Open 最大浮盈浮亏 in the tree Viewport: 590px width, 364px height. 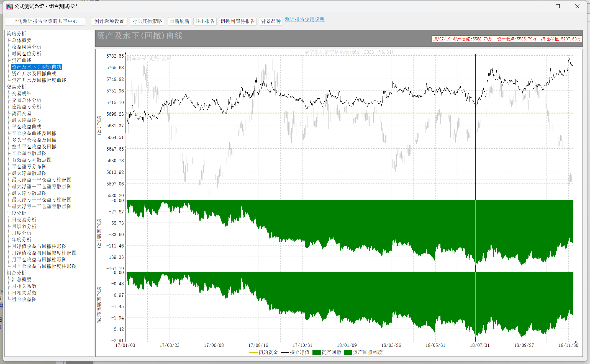pos(27,120)
